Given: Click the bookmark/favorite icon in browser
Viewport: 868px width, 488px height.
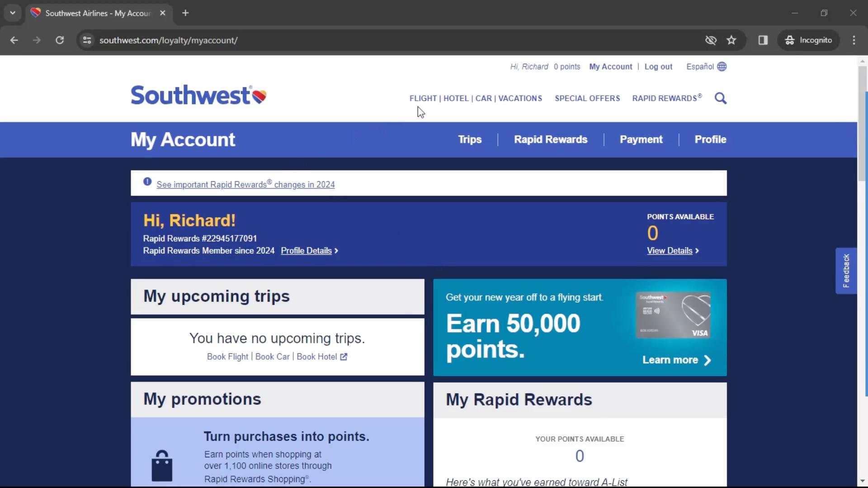Looking at the screenshot, I should (x=731, y=40).
